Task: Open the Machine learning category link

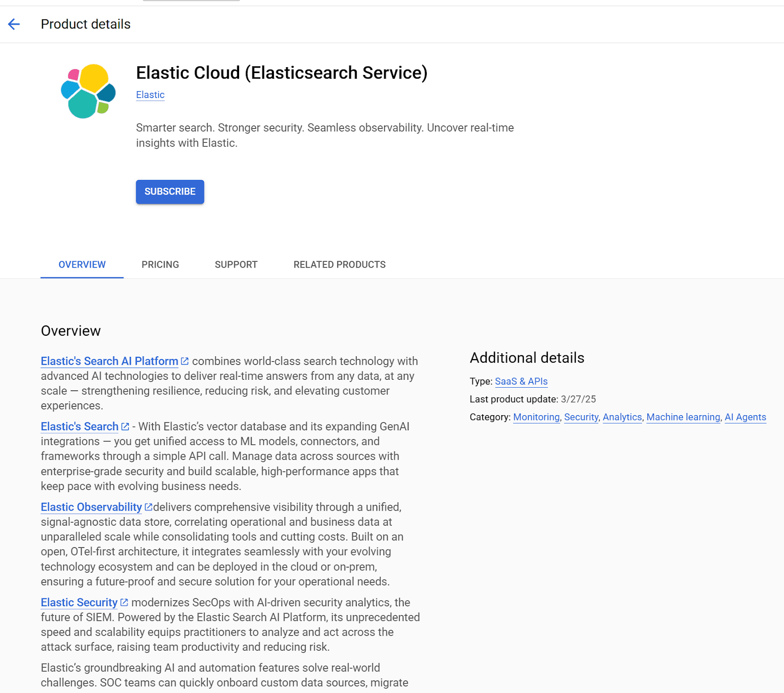Action: [x=683, y=417]
